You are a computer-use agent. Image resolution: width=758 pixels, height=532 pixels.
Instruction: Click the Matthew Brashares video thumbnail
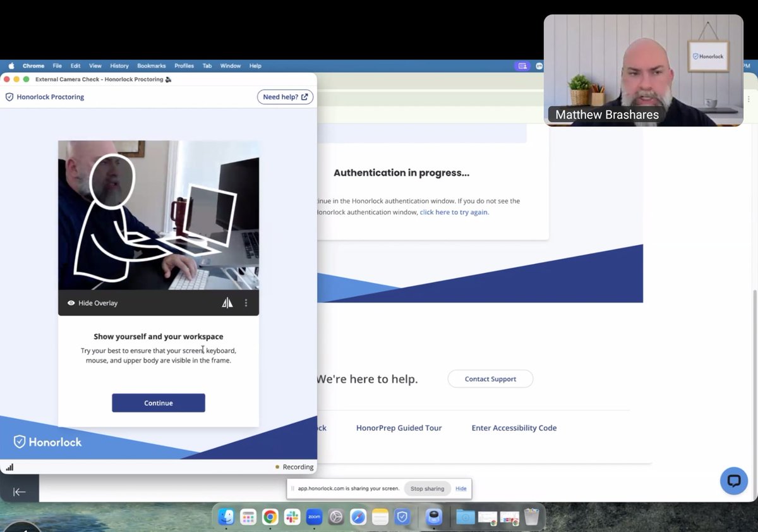point(643,70)
